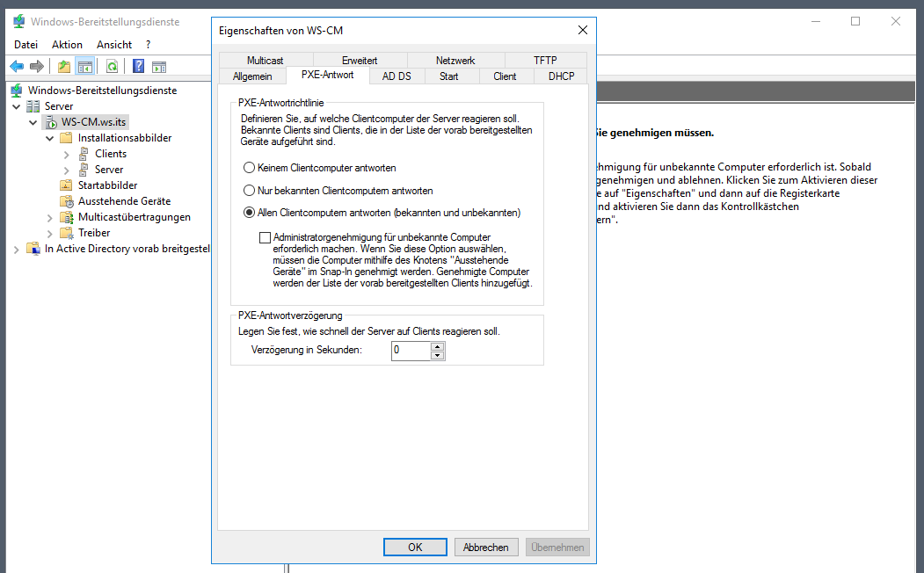Click the app icon in the window title bar

pos(18,22)
